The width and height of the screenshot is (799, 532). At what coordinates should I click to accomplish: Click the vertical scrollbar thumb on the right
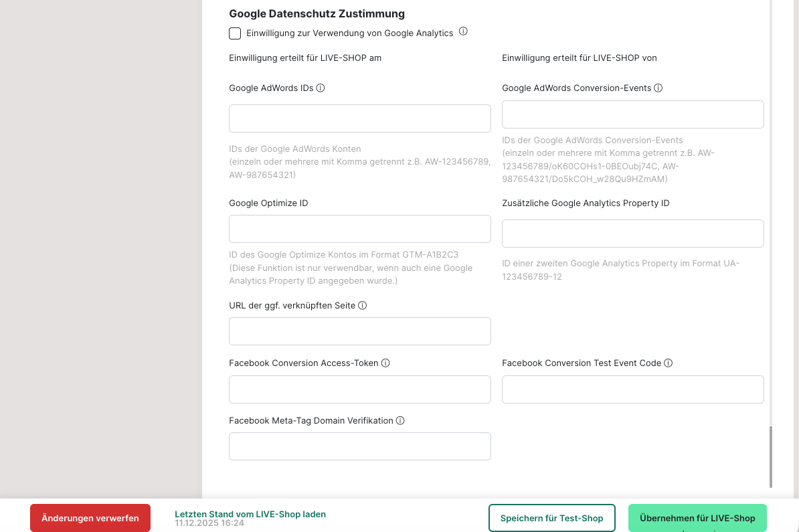point(771,456)
